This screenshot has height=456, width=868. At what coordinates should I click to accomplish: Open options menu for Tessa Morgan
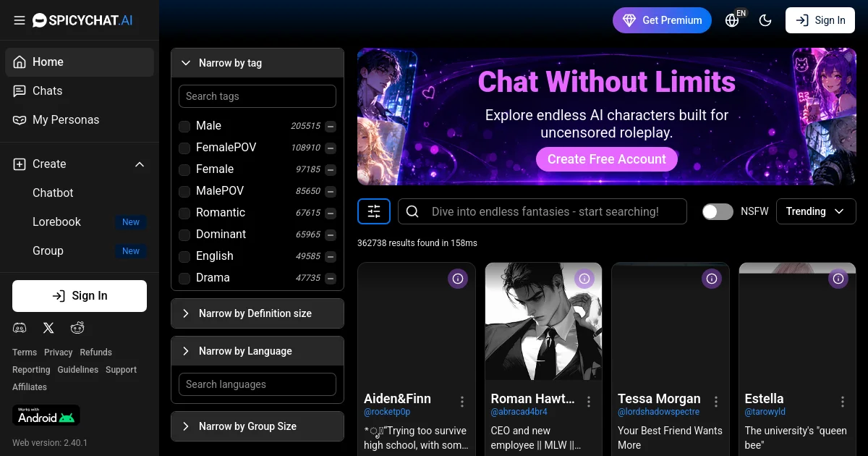point(716,402)
